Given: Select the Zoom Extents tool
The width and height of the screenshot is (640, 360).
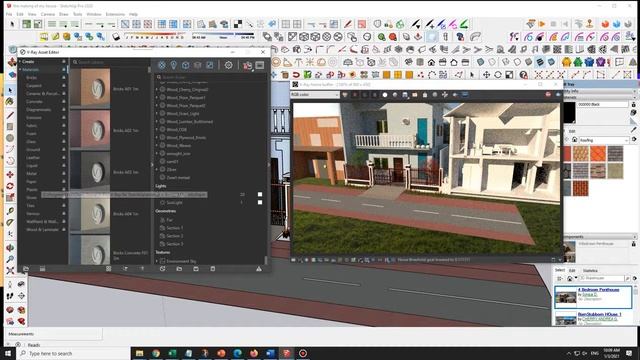Looking at the screenshot, I should (10, 270).
